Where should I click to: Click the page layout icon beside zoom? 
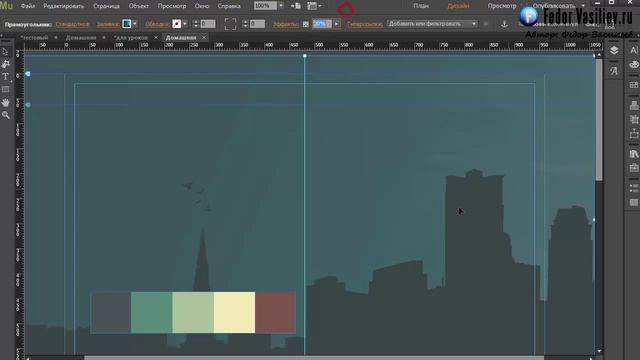296,6
